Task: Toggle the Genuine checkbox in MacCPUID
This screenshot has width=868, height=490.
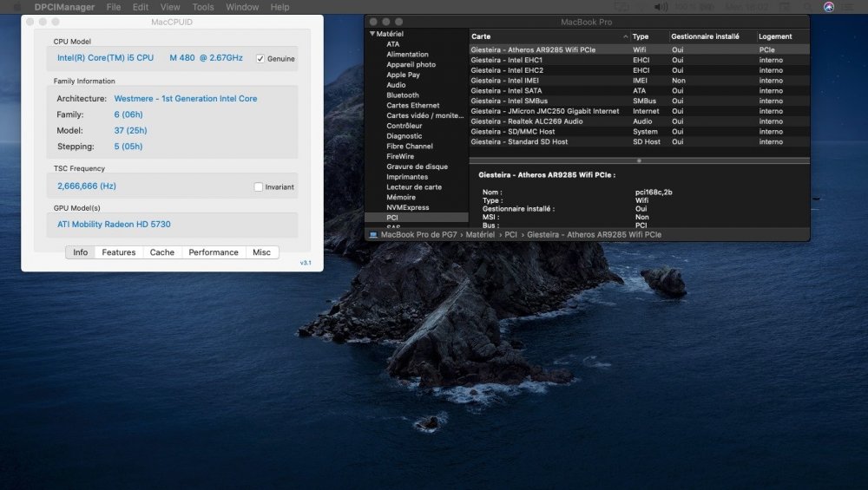Action: (260, 59)
